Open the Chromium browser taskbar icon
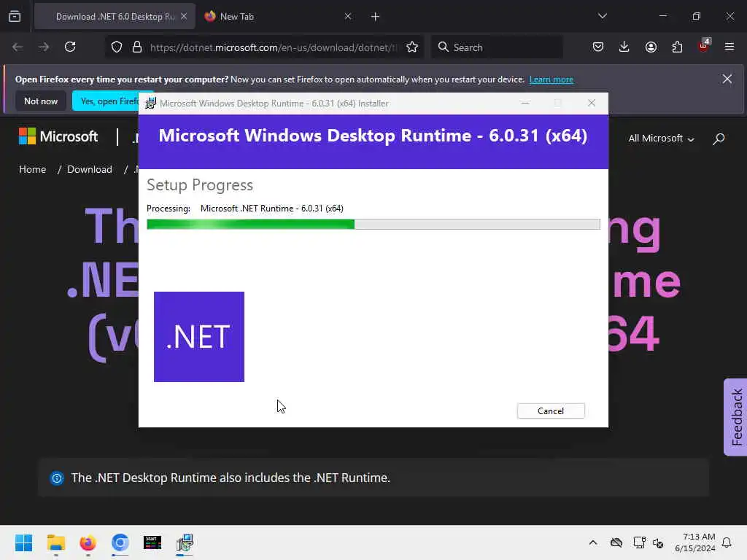The width and height of the screenshot is (747, 560). point(120,542)
